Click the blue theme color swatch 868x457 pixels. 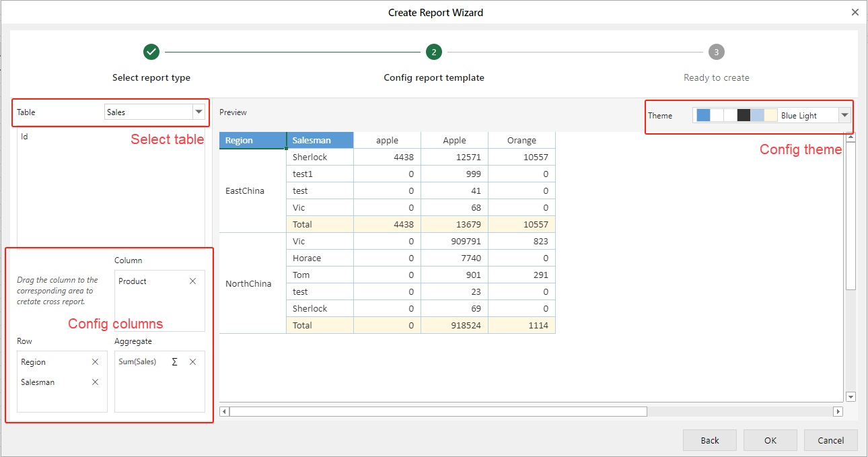coord(703,116)
